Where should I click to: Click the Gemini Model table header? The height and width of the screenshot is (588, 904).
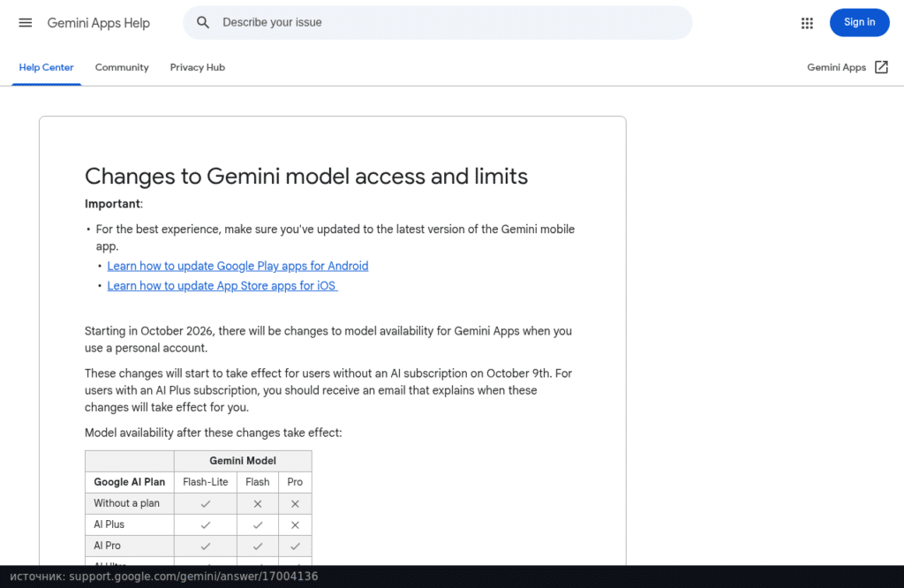(x=243, y=461)
